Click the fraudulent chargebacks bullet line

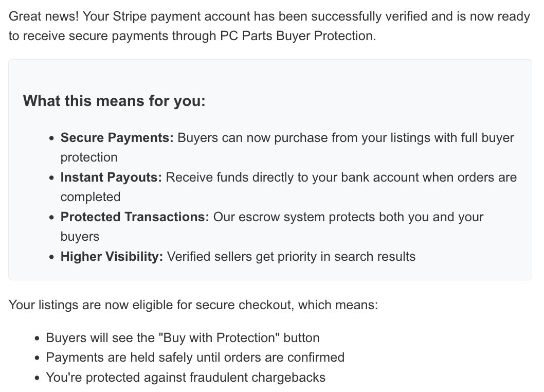(x=186, y=378)
